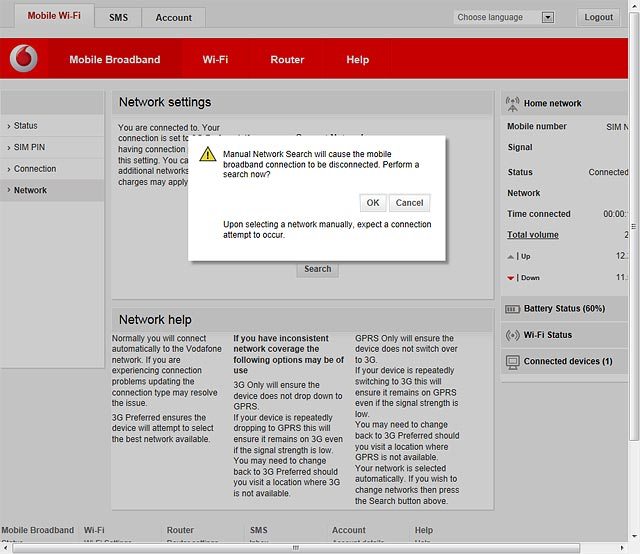
Task: Expand the Connected devices (1) panel
Action: click(564, 361)
